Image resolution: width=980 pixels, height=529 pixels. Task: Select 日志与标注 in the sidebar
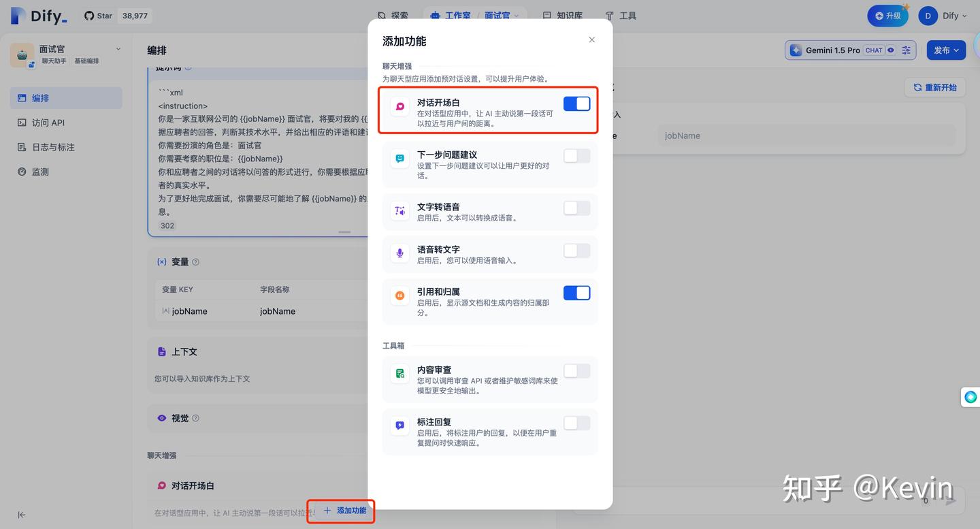click(66, 147)
